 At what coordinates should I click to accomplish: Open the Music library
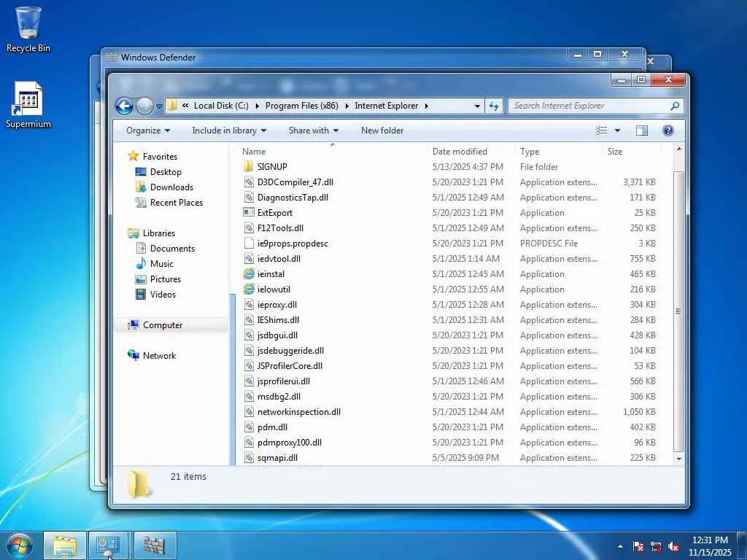[161, 264]
